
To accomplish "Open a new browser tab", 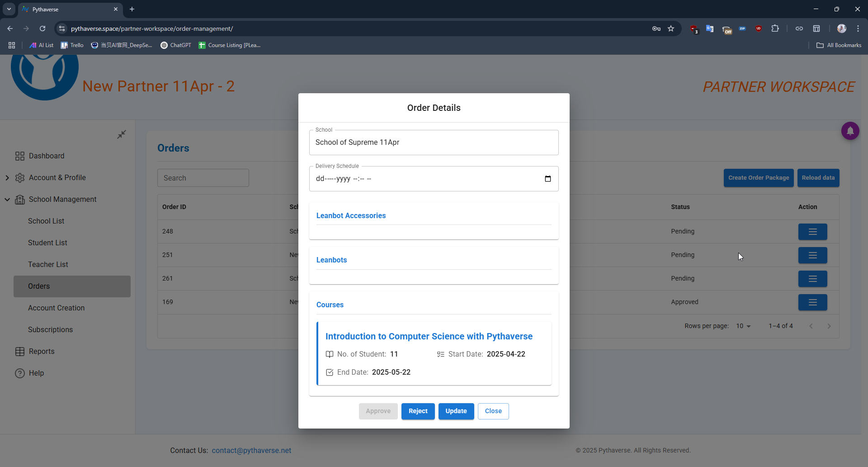I will click(132, 9).
